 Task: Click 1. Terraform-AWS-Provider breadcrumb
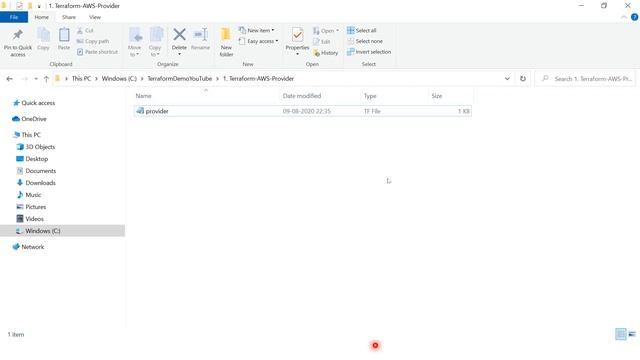click(x=258, y=78)
